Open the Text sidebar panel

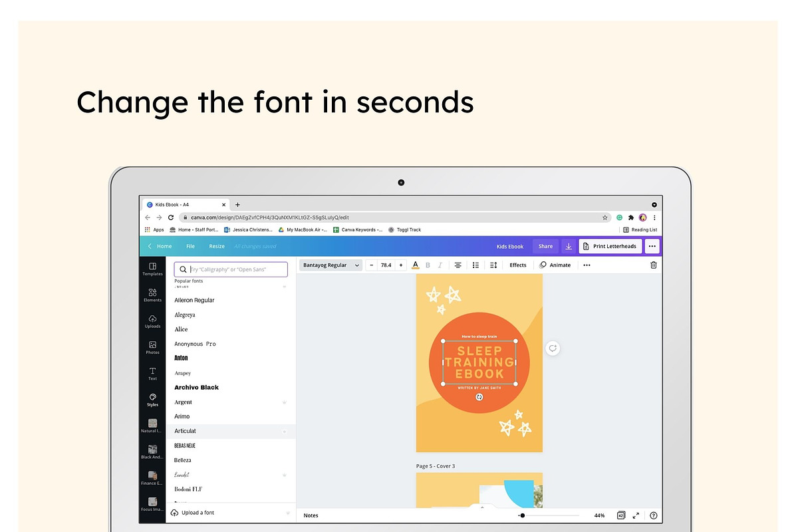(x=152, y=373)
